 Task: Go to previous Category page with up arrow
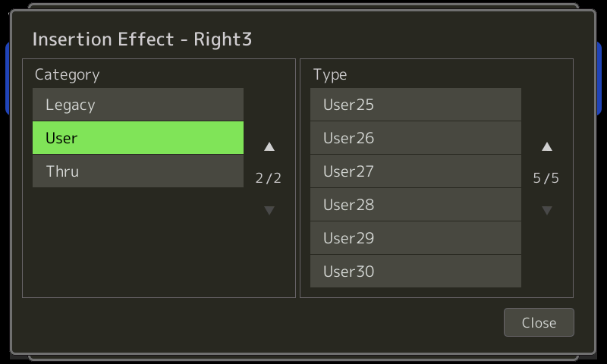269,146
